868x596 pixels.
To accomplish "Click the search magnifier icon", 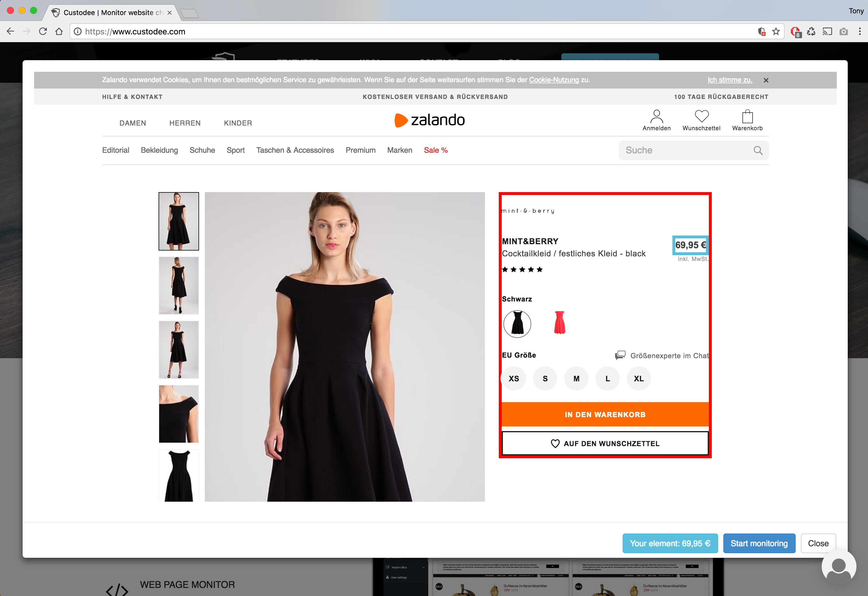I will tap(758, 150).
